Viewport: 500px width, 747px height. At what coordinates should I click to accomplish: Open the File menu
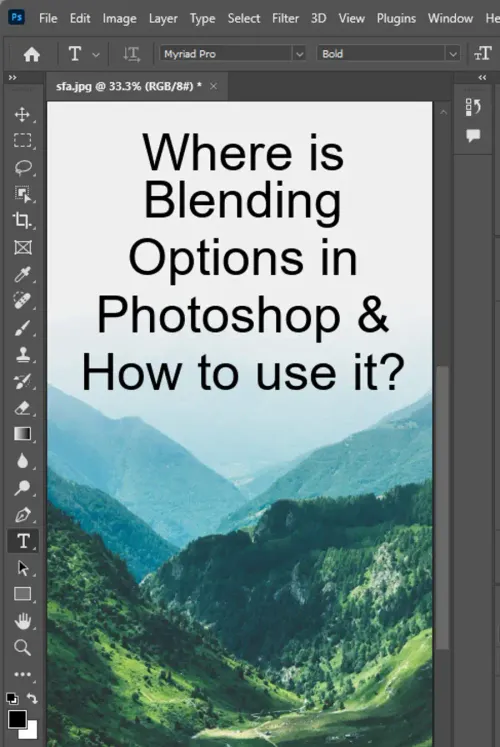coord(48,19)
